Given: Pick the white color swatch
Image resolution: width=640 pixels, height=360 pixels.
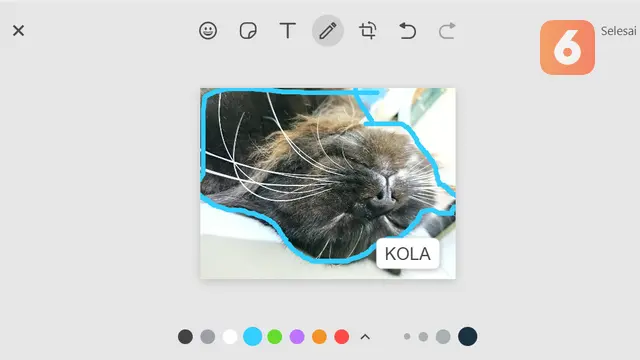Looking at the screenshot, I should point(230,337).
